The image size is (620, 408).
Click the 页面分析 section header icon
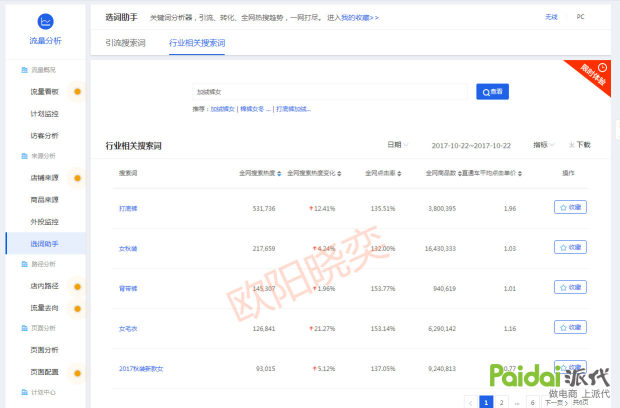24,328
